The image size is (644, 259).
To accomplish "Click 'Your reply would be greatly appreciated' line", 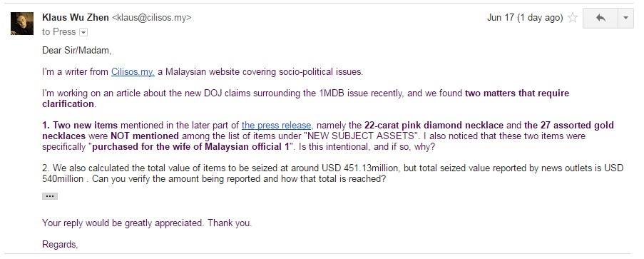I will point(123,223).
